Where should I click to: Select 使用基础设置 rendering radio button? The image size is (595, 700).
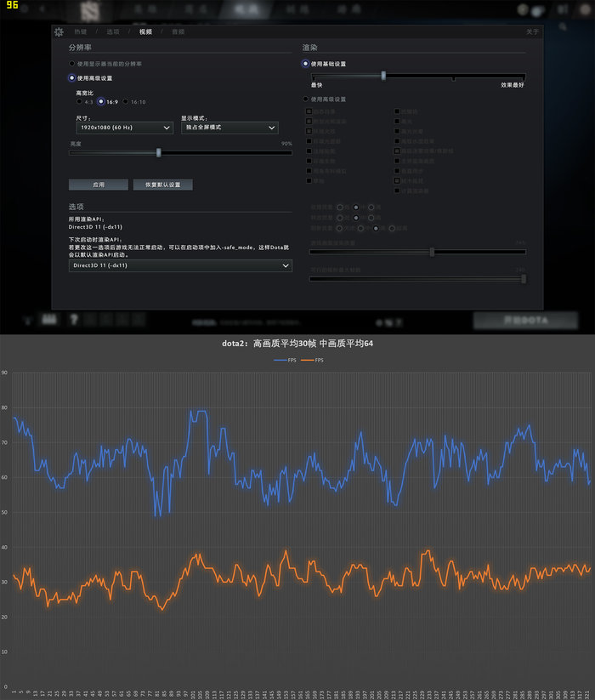307,64
